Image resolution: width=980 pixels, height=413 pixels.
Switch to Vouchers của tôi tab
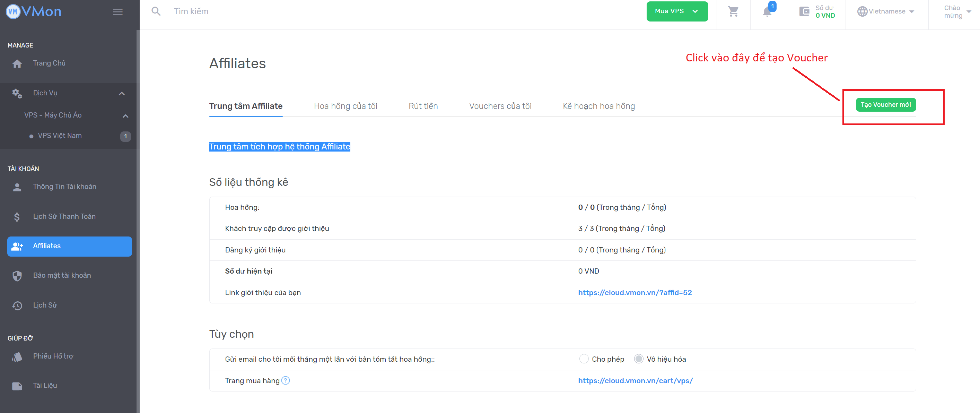[x=500, y=106]
